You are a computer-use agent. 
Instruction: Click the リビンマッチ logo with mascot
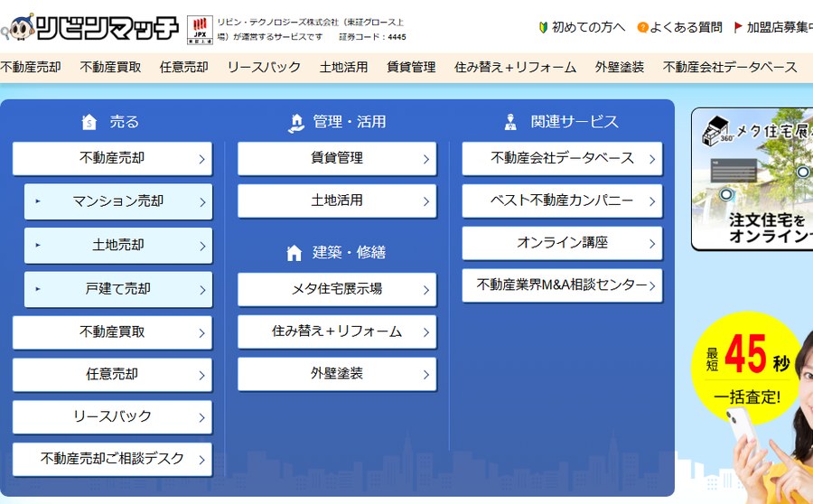[x=89, y=28]
